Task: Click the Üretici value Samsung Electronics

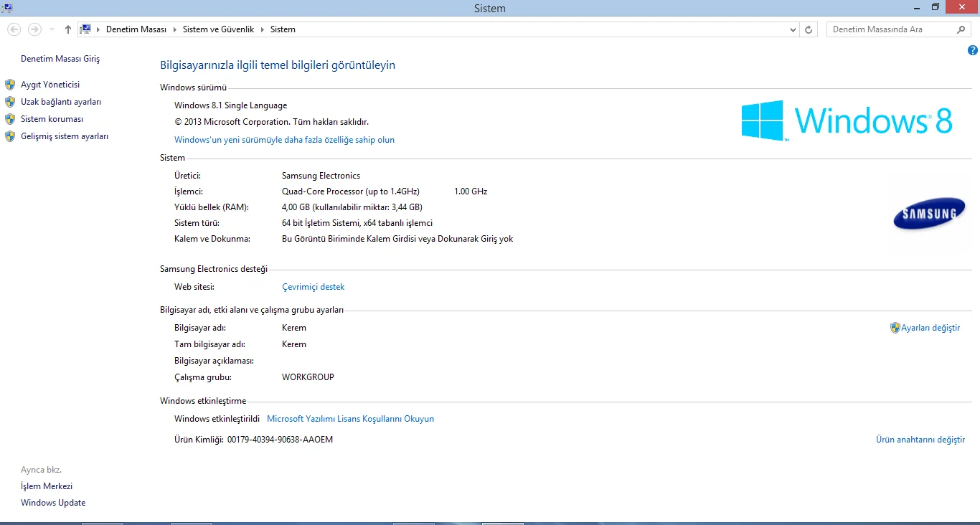Action: (x=321, y=176)
